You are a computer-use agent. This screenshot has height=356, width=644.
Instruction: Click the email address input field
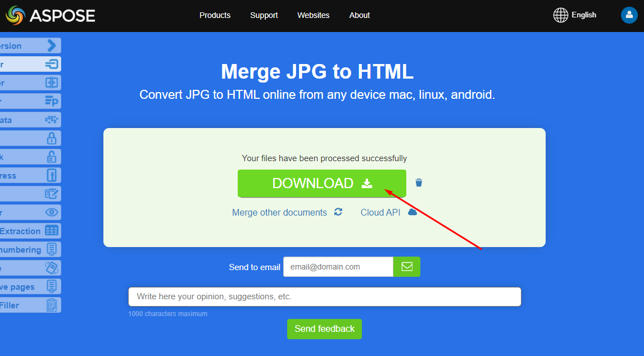338,267
